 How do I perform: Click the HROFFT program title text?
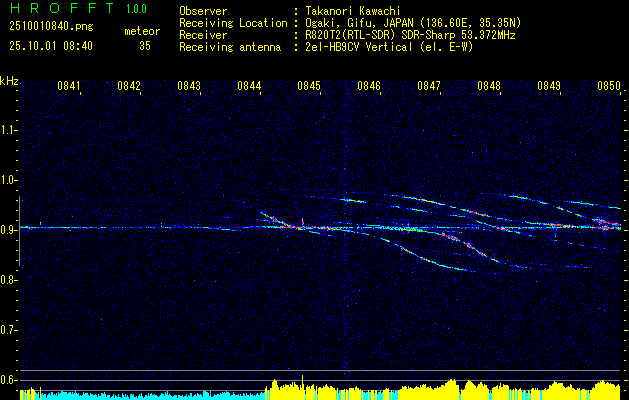click(x=62, y=8)
